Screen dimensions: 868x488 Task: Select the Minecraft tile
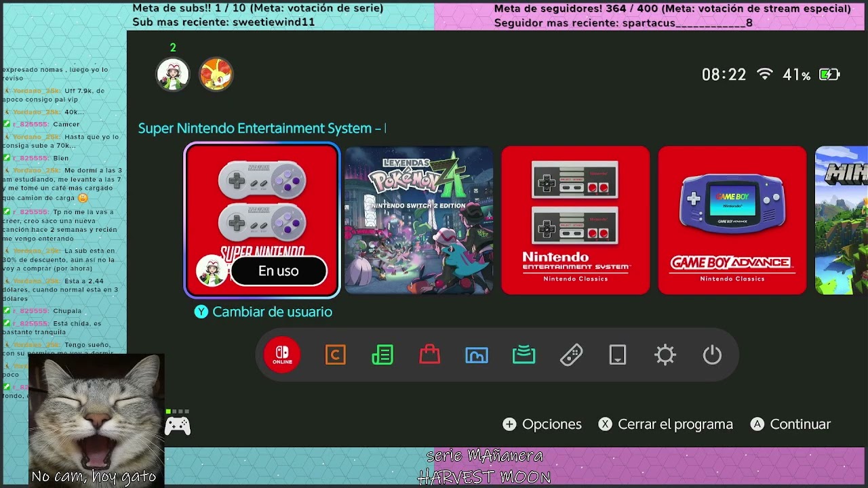tap(841, 220)
